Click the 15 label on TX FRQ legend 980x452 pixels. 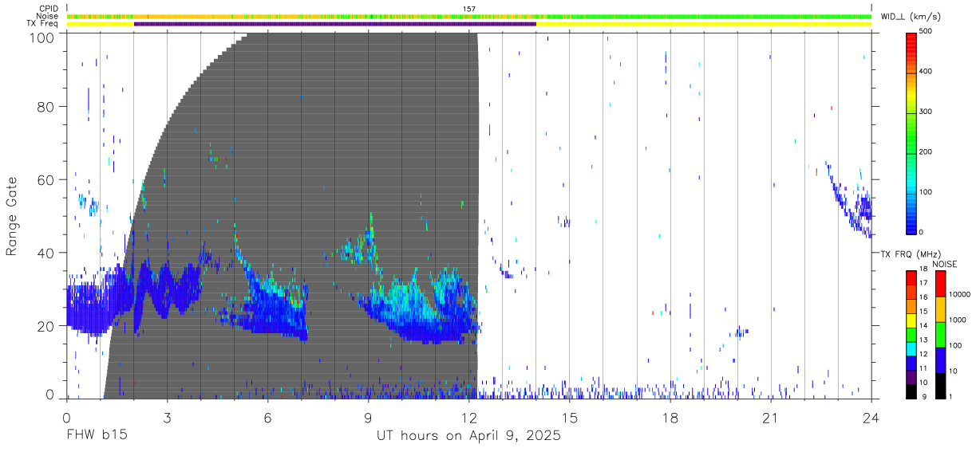click(x=923, y=312)
